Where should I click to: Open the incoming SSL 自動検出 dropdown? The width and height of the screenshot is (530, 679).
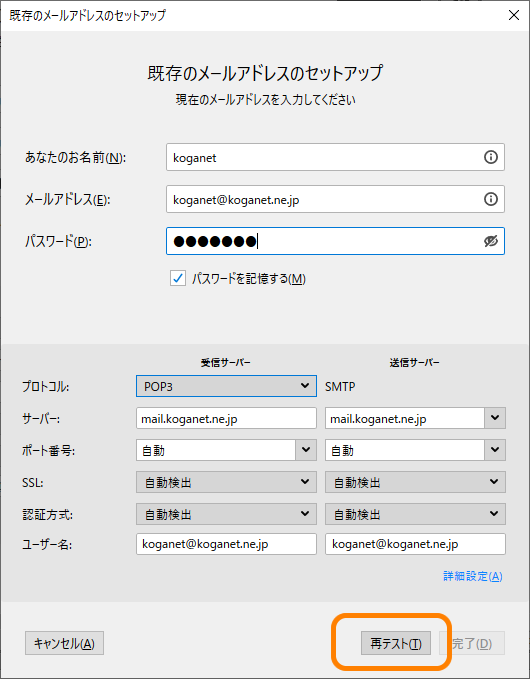point(226,482)
